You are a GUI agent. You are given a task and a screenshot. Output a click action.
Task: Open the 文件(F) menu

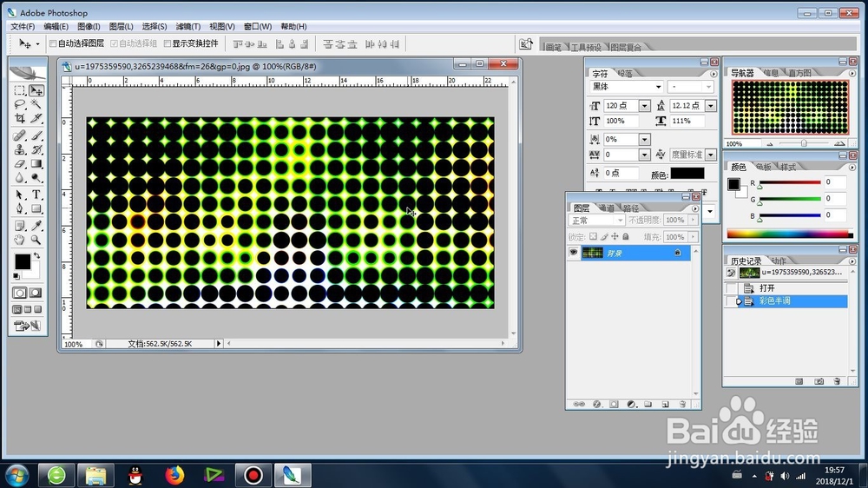pyautogui.click(x=23, y=27)
